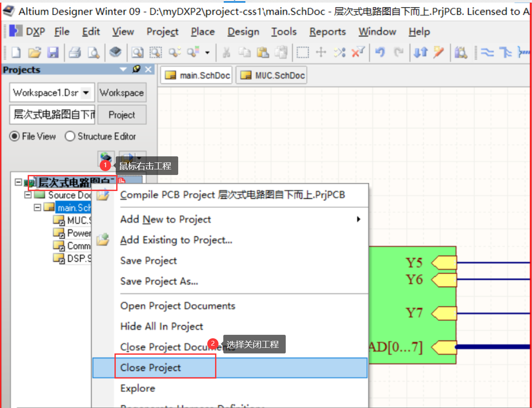Expand the Add New to Project submenu

pos(359,219)
